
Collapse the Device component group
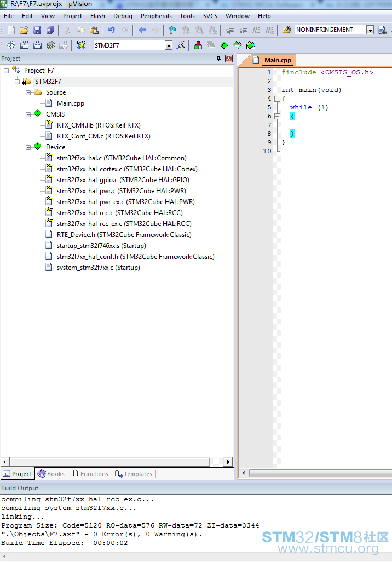click(28, 147)
